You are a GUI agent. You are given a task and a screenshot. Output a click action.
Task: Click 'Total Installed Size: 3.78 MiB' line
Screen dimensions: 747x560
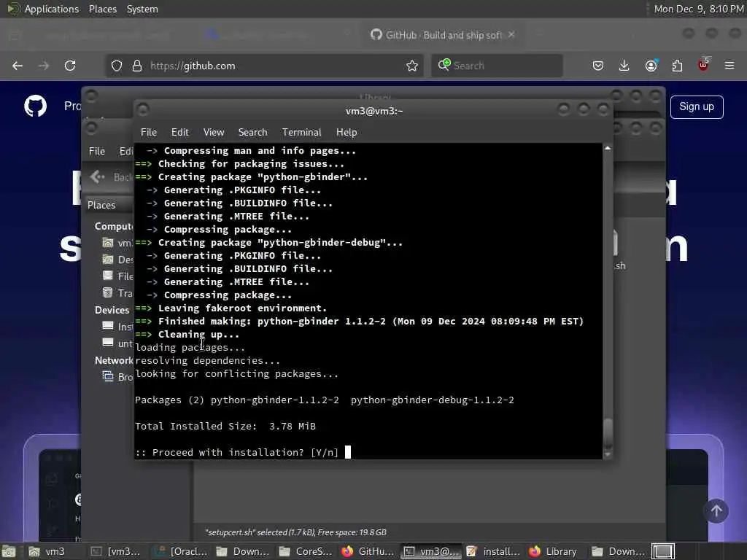tap(225, 426)
